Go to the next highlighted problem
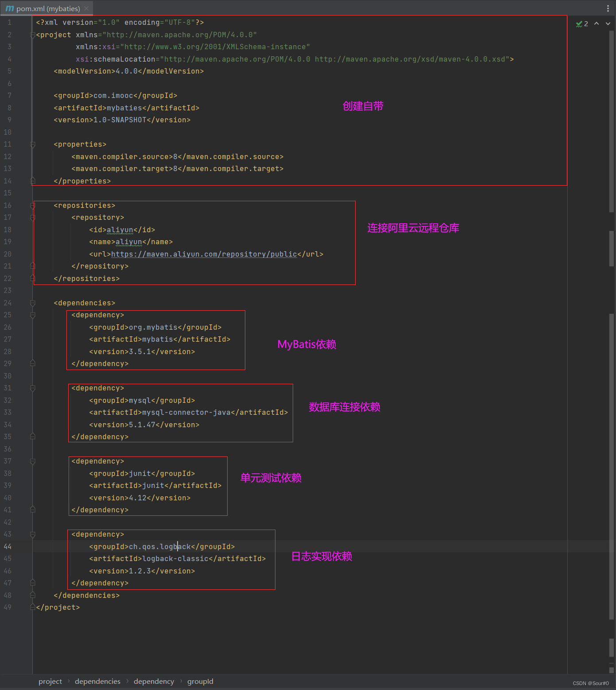 [x=608, y=23]
